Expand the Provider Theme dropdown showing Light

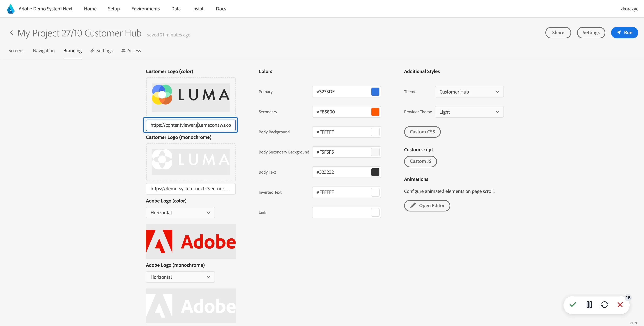[469, 112]
